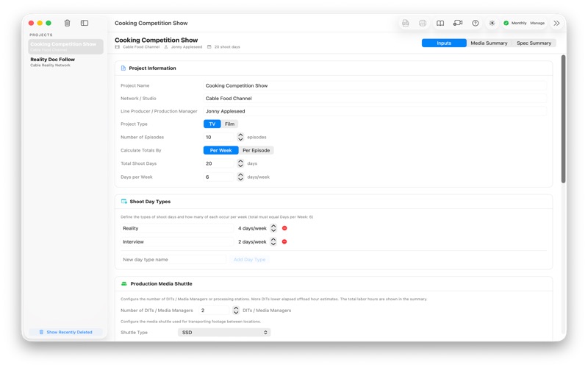Click the Days per Week value field

pos(219,177)
